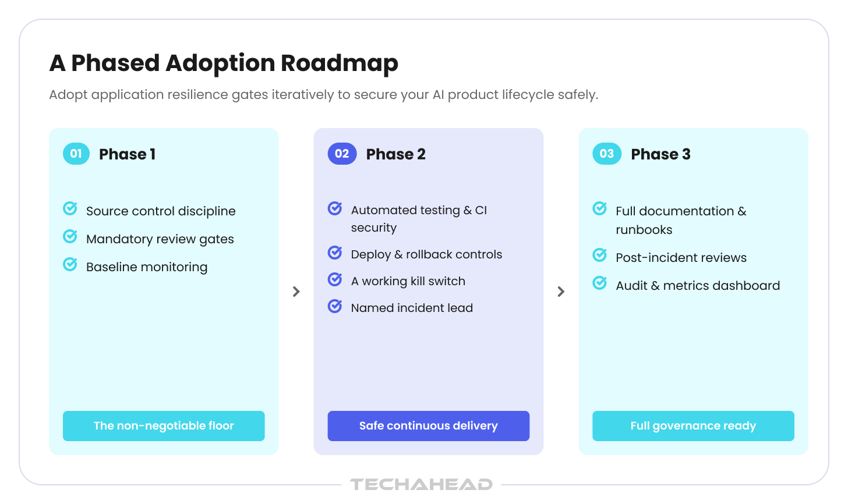Click the non-negotiable floor button

164,426
